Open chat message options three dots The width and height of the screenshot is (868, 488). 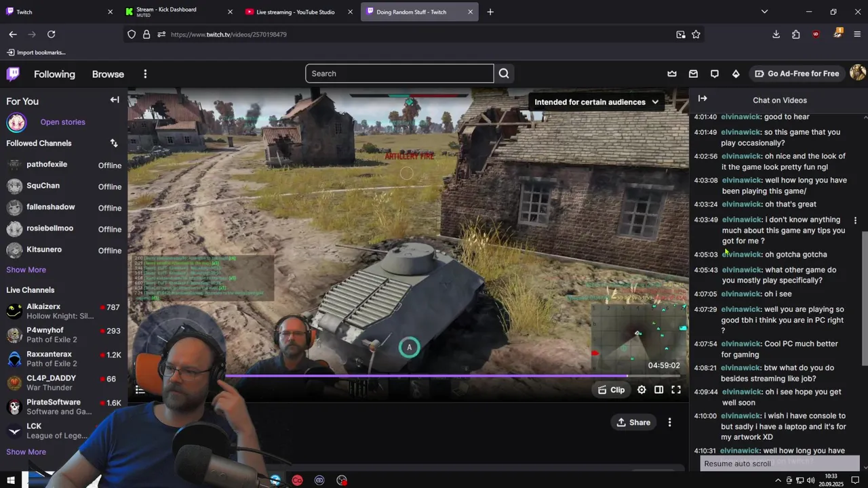click(855, 220)
